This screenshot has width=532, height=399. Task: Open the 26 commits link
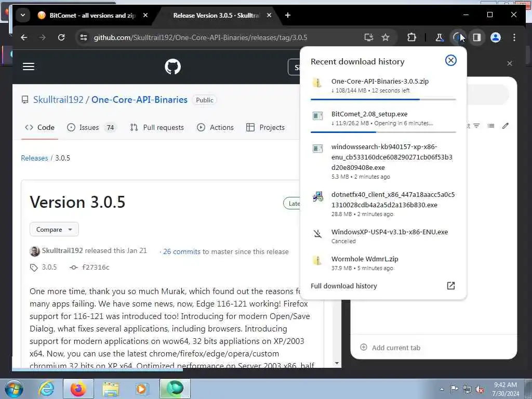181,252
